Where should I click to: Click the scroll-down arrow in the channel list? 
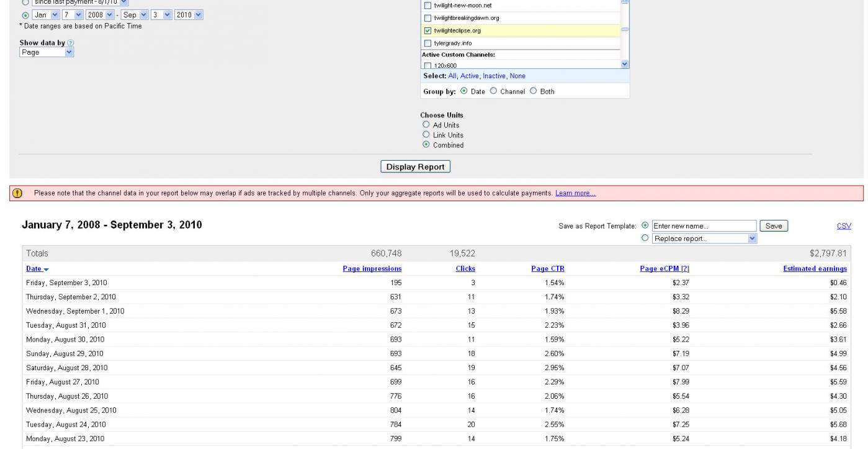click(x=624, y=64)
